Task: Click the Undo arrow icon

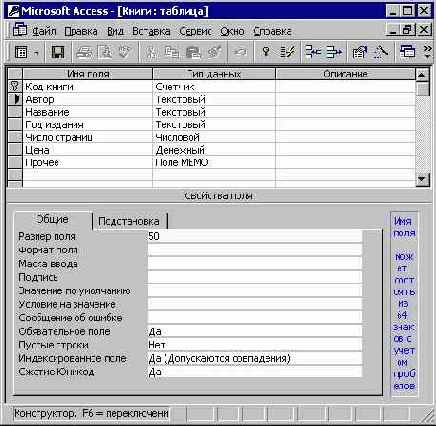Action: (240, 52)
